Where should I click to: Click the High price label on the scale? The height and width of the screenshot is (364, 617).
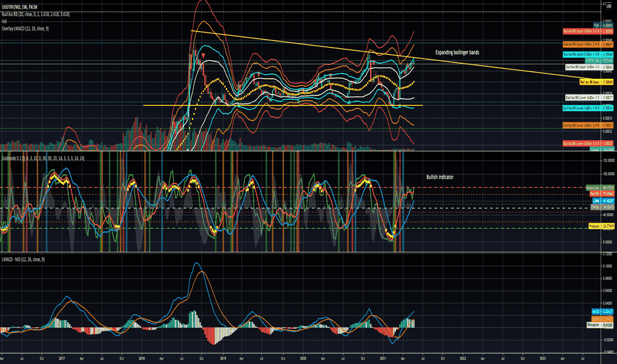tap(603, 25)
